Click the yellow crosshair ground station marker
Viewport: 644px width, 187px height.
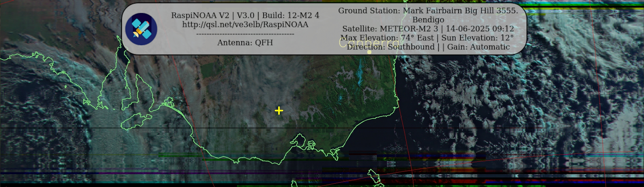(x=279, y=111)
